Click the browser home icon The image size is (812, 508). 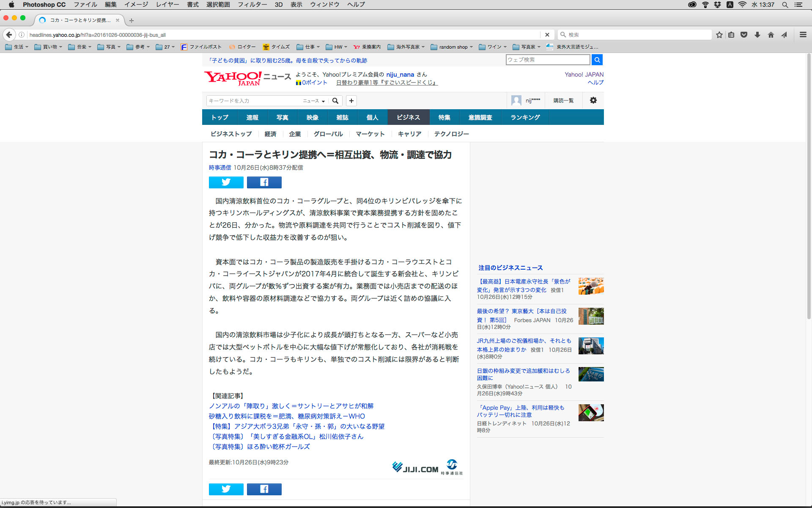point(771,35)
